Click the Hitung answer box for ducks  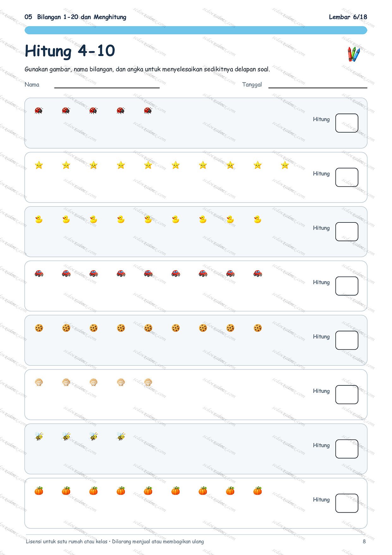point(346,232)
